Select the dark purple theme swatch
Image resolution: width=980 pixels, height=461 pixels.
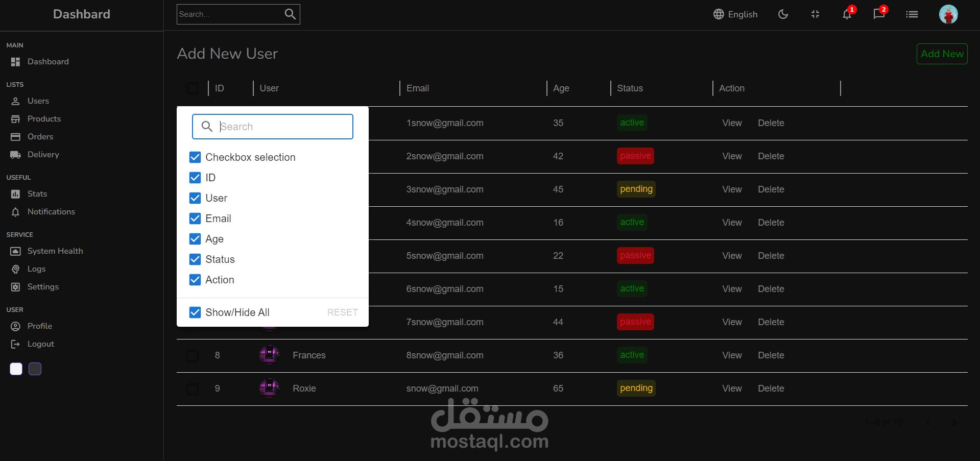coord(35,369)
